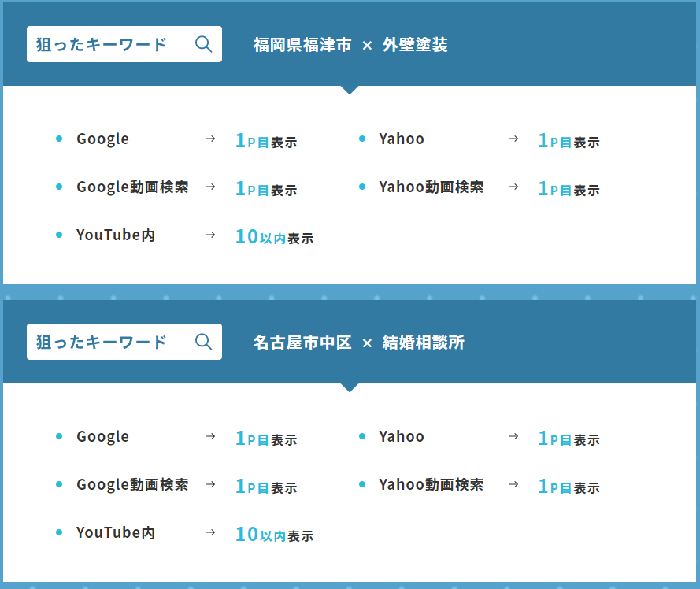
Task: Click YouTube内 in the top panel
Action: [116, 235]
